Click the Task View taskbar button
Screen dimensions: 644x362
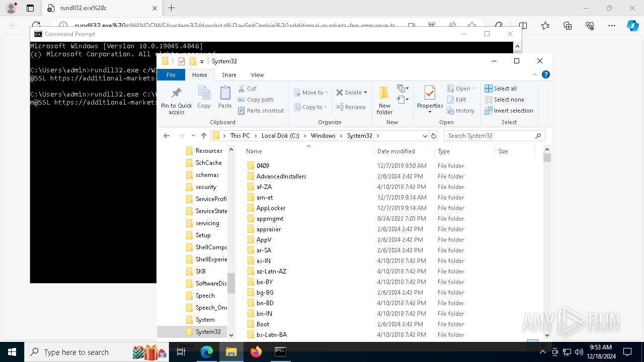click(x=181, y=352)
